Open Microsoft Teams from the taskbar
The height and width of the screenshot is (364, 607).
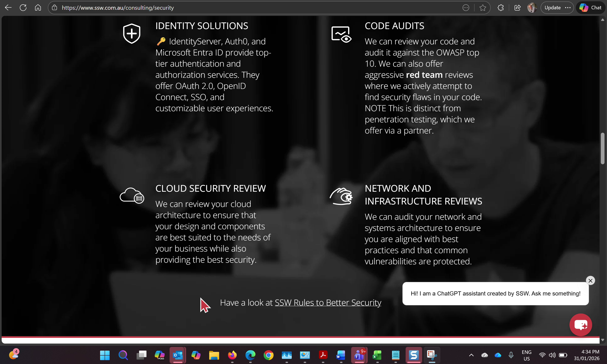(359, 355)
